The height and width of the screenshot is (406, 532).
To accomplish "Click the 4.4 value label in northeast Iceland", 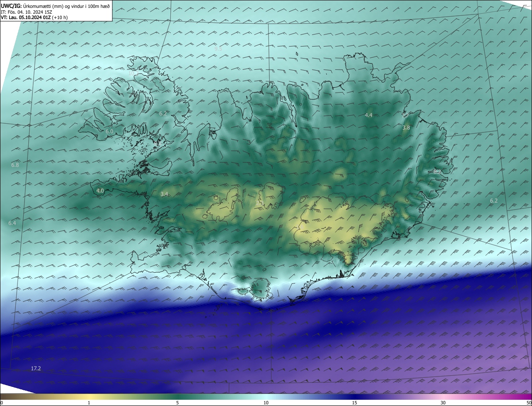I will (x=369, y=115).
